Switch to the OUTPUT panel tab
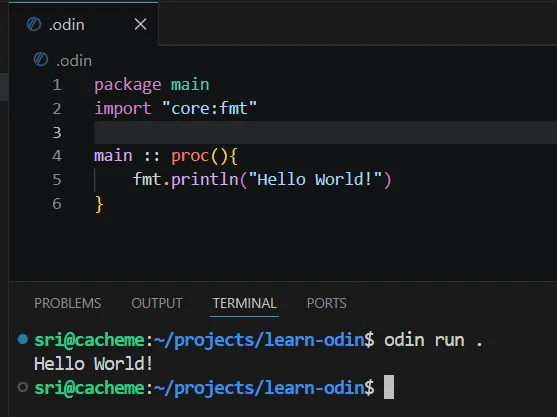This screenshot has width=557, height=417. pos(157,303)
